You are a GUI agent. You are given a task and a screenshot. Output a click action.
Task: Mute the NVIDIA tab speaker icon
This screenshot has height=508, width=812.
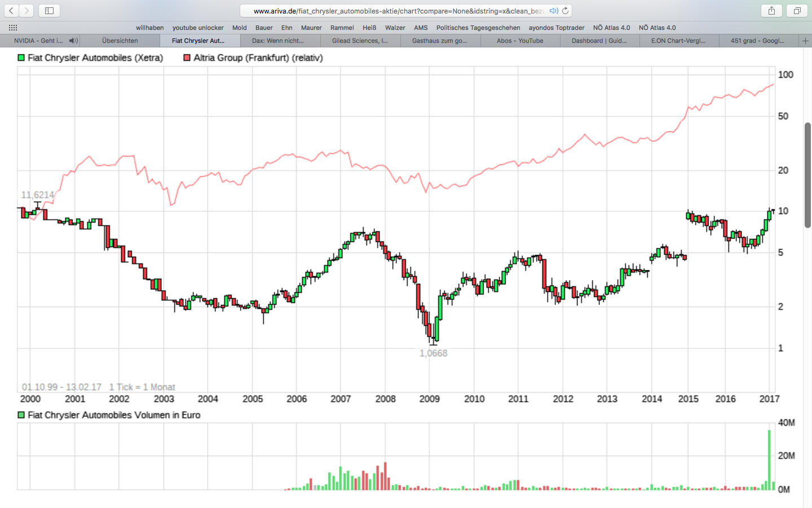73,41
